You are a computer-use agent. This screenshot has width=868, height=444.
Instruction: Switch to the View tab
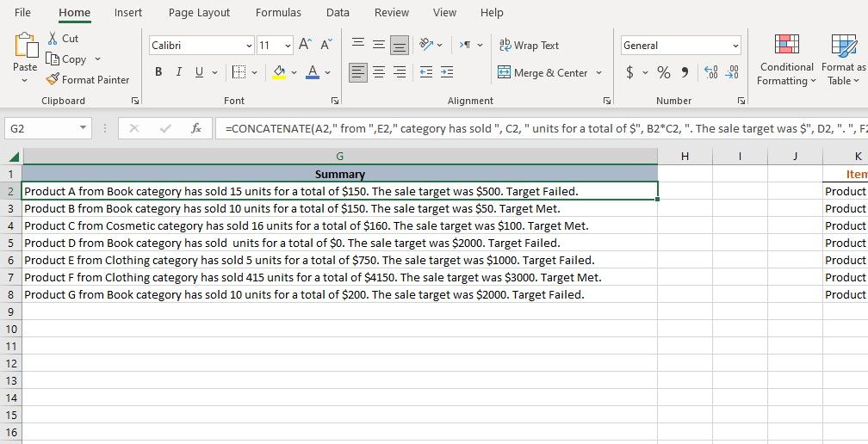(x=444, y=12)
